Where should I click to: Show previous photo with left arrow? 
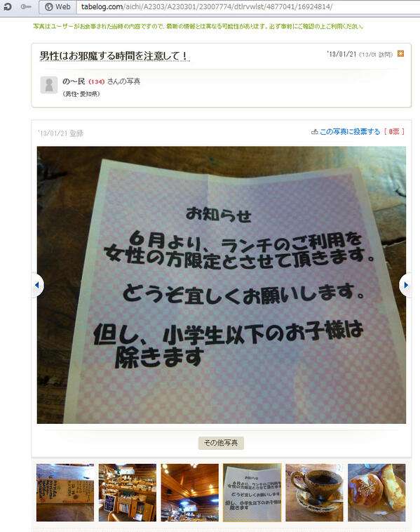(37, 286)
